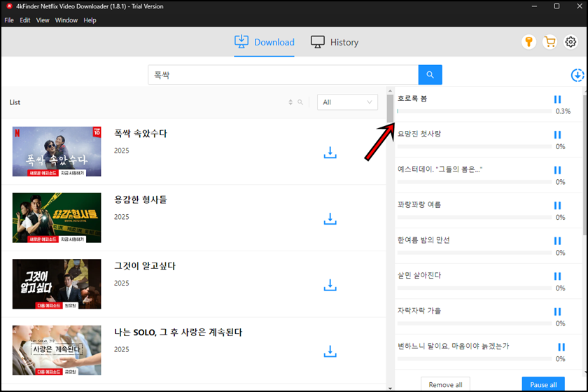Click the results list scroll-up arrow
This screenshot has width=588, height=392.
390,91
